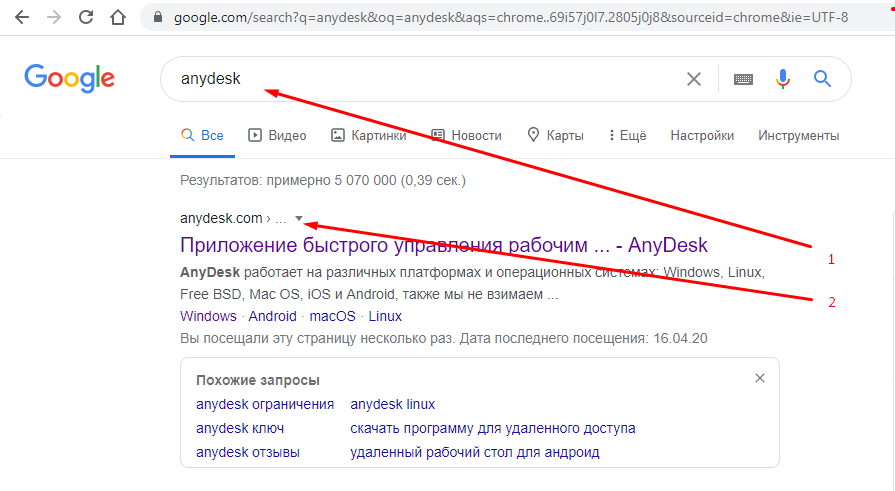The height and width of the screenshot is (491, 895).
Task: Select the Все results tab
Action: point(202,135)
